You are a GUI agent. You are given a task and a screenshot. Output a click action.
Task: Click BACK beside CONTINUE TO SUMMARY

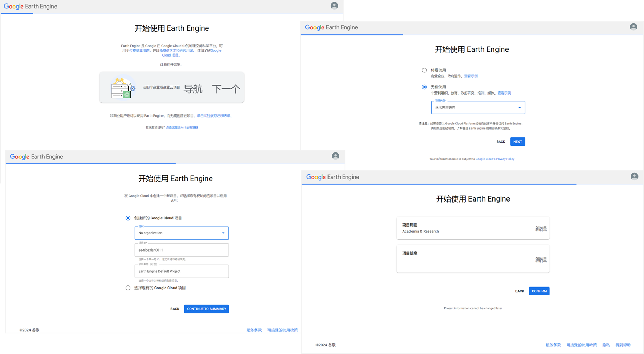[x=175, y=309]
